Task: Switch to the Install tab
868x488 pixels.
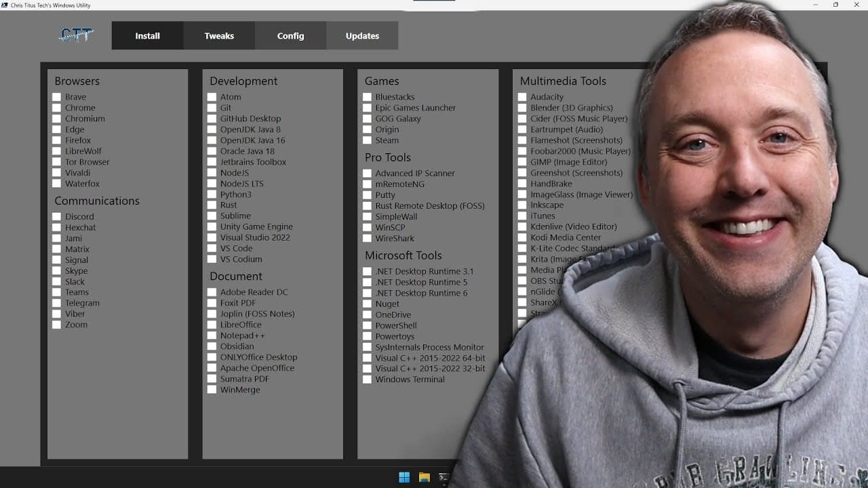Action: pos(147,36)
